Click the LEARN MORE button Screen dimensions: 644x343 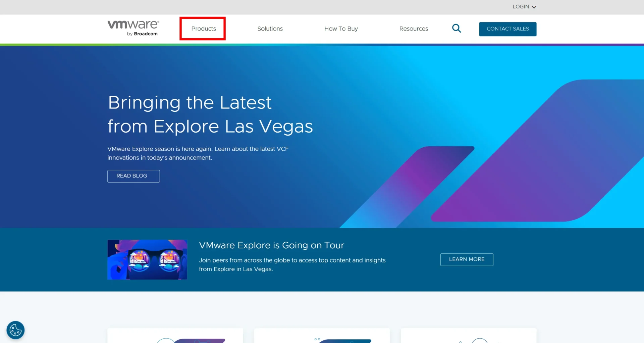click(x=467, y=260)
